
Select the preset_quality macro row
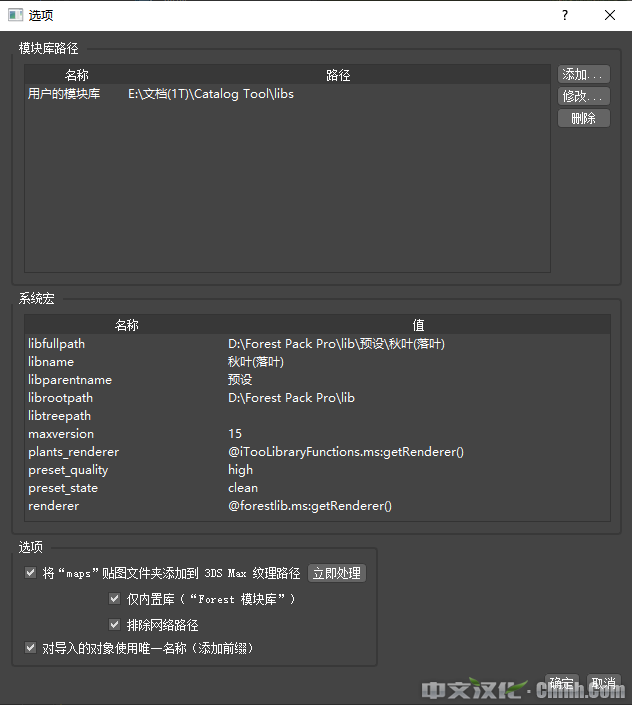pyautogui.click(x=68, y=470)
